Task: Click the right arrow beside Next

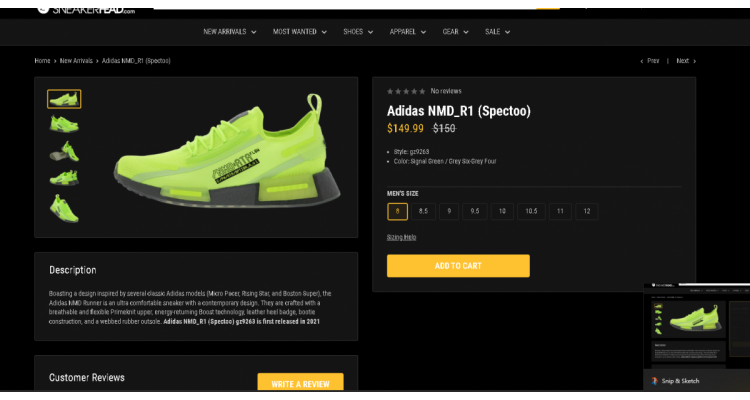Action: pos(695,61)
